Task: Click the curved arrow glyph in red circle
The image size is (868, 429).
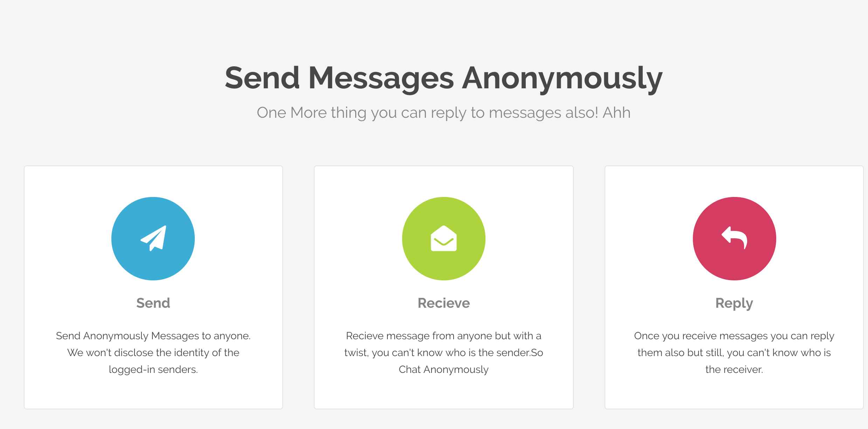Action: pyautogui.click(x=735, y=238)
